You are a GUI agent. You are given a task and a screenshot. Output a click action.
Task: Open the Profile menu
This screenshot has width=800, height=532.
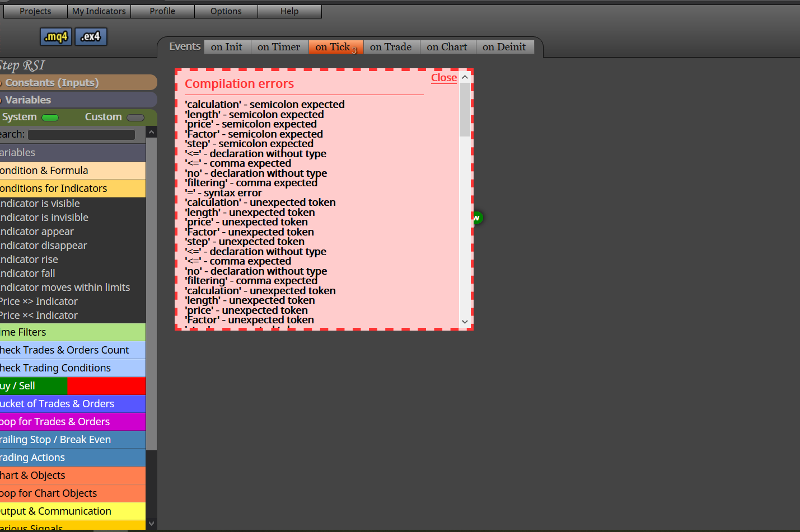[162, 11]
